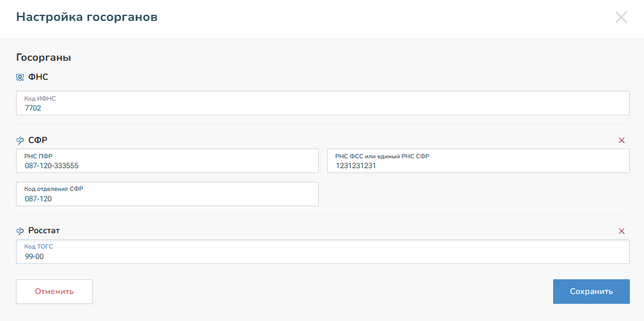Screen dimensions: 644x321
Task: Cancel changes with the Отменить button
Action: point(54,292)
